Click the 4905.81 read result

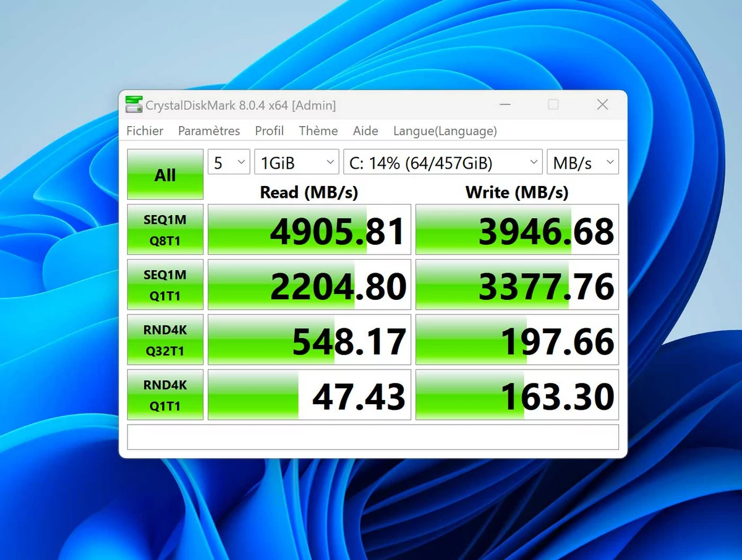[309, 229]
